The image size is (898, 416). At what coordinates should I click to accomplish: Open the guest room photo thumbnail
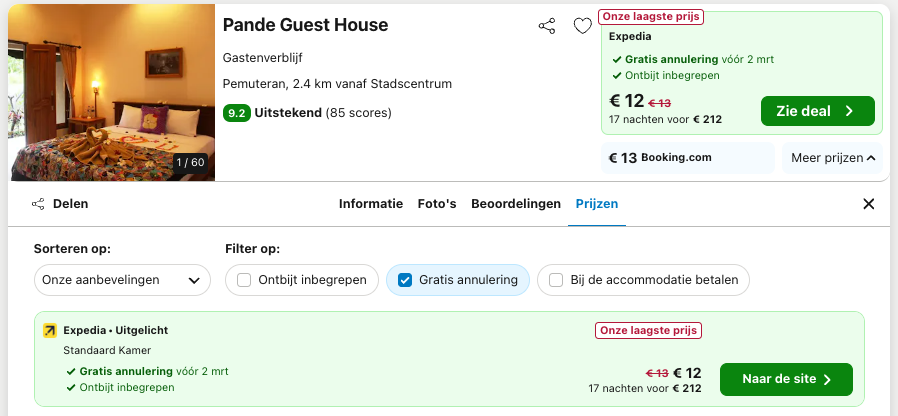tap(112, 93)
